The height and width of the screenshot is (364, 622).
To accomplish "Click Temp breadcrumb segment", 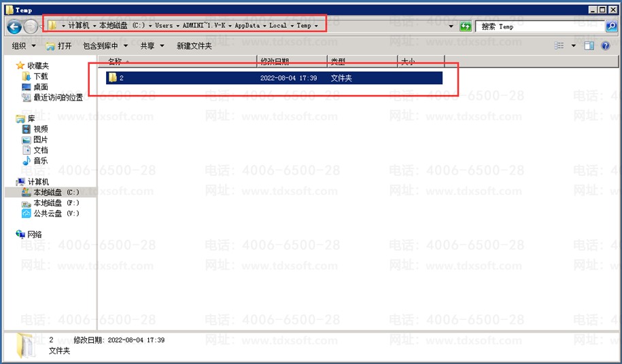I will click(304, 25).
